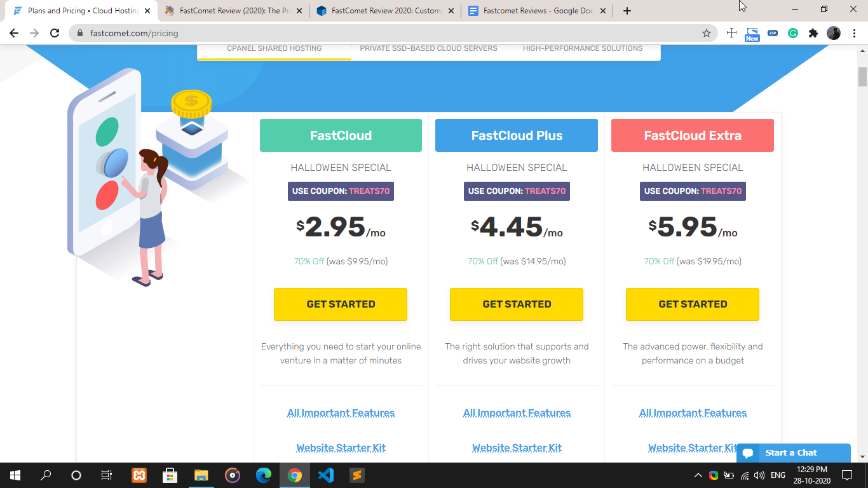Click the crosshair move extension icon

(732, 33)
